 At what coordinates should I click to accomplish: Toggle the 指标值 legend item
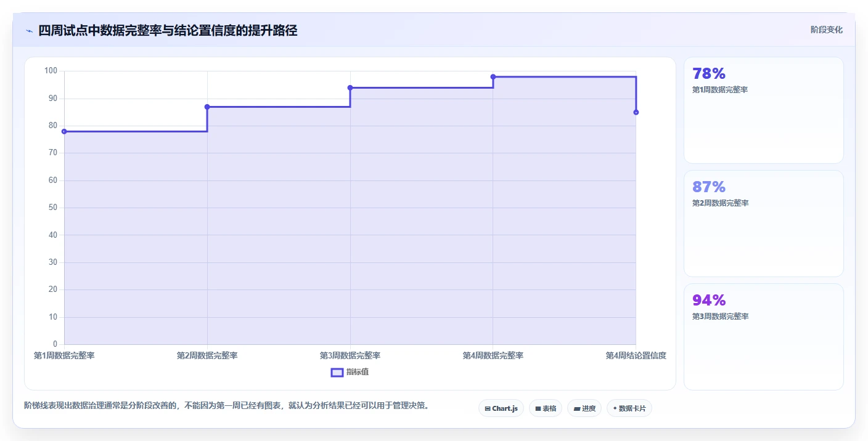click(350, 372)
